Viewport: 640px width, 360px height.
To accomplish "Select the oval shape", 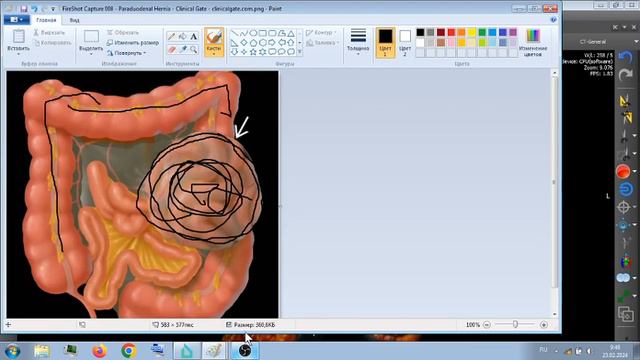I will tap(253, 33).
